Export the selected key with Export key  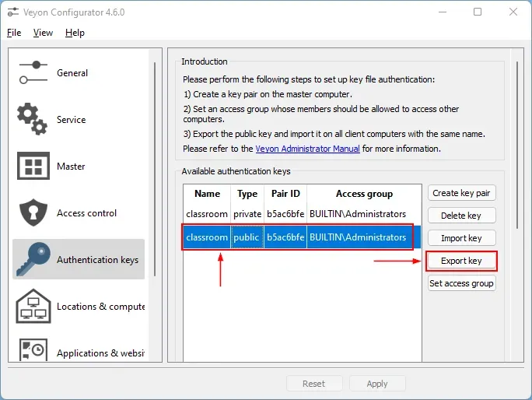[461, 261]
